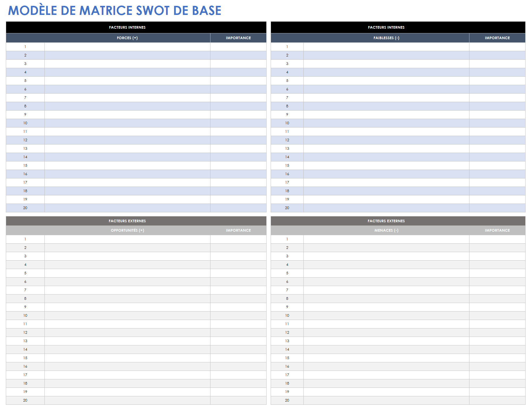532x408 pixels.
Task: Click the row 1 entry cell under OPPORTUNITÉS
Action: coord(127,239)
